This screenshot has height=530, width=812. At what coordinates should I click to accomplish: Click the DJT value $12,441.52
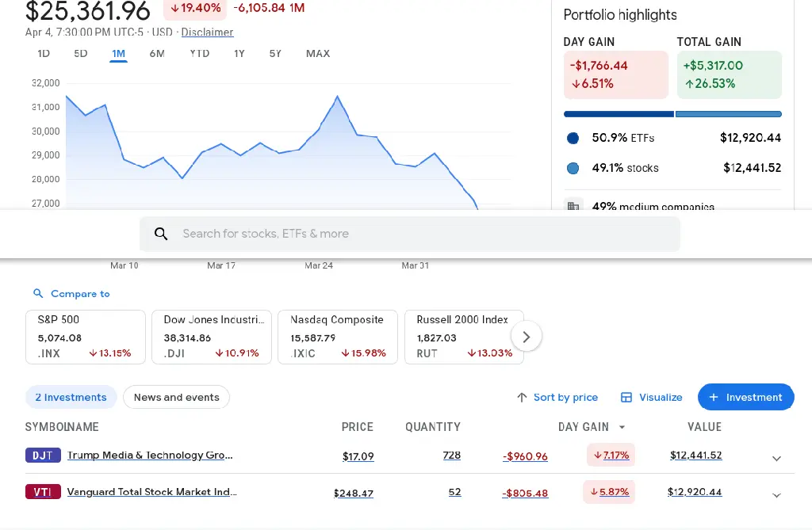coord(696,456)
